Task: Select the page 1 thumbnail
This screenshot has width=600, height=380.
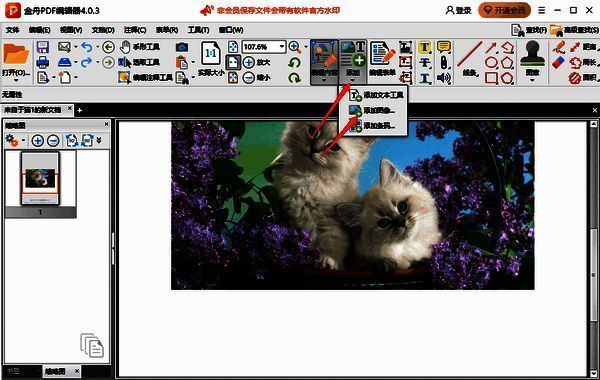Action: tap(40, 179)
